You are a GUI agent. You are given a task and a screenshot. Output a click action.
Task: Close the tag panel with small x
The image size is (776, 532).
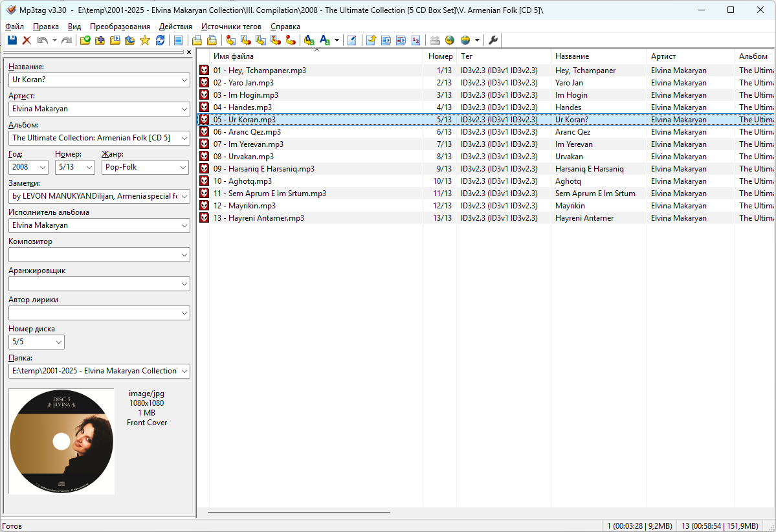[189, 52]
